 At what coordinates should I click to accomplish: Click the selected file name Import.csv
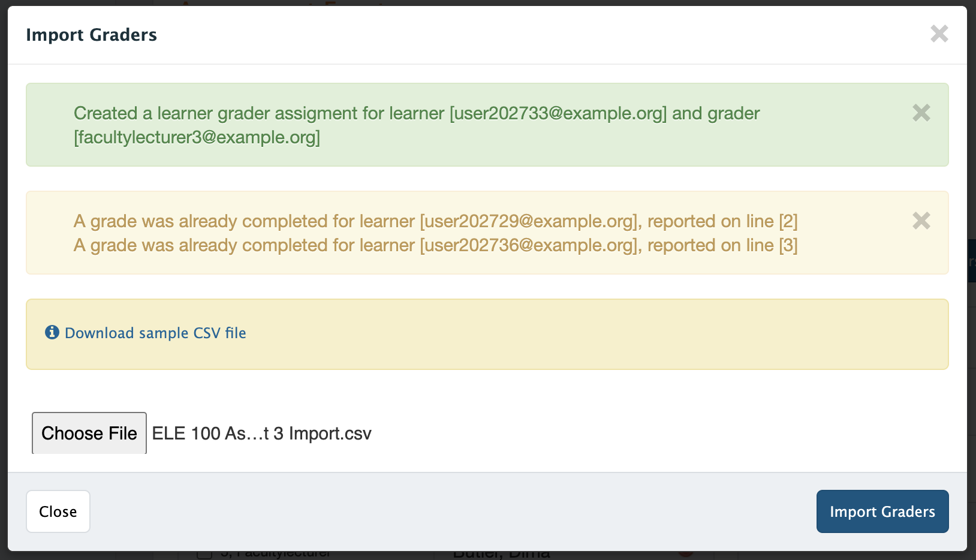click(261, 433)
